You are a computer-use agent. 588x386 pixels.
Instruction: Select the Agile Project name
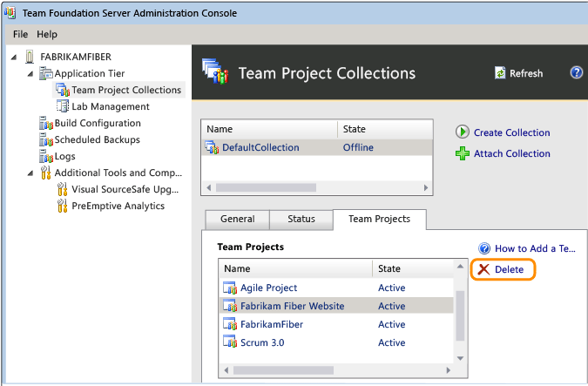pos(268,288)
